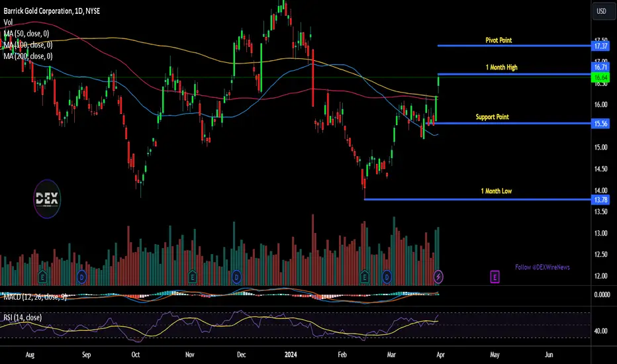Click the Apr label on the time axis
Image resolution: width=617 pixels, height=364 pixels.
[x=440, y=355]
